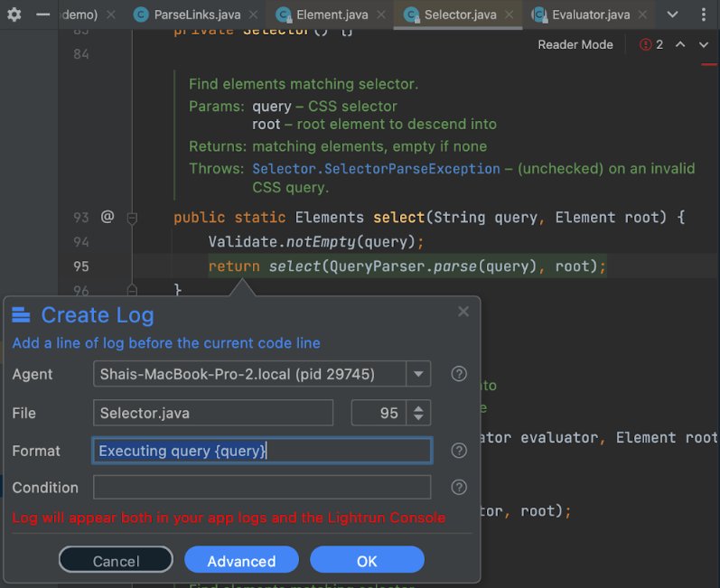The image size is (720, 588).
Task: Click the File name field showing Selector.java
Action: pos(213,413)
